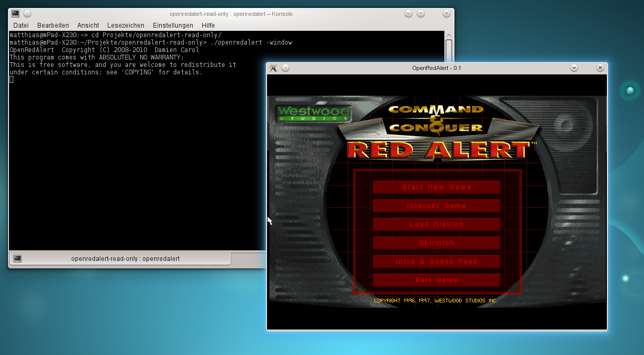The width and height of the screenshot is (644, 355).
Task: Click the 'ABSOLUTELY NO WARRANTY' line in the terminal
Action: coord(97,57)
